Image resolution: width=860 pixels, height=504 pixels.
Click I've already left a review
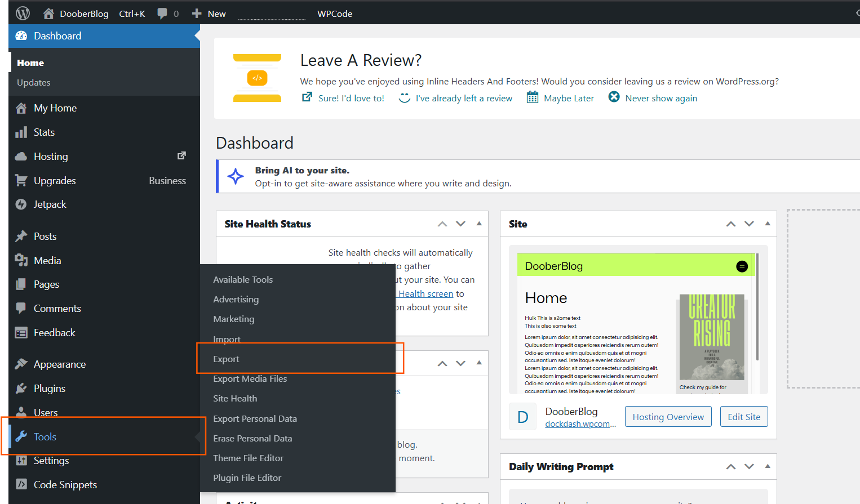tap(464, 98)
